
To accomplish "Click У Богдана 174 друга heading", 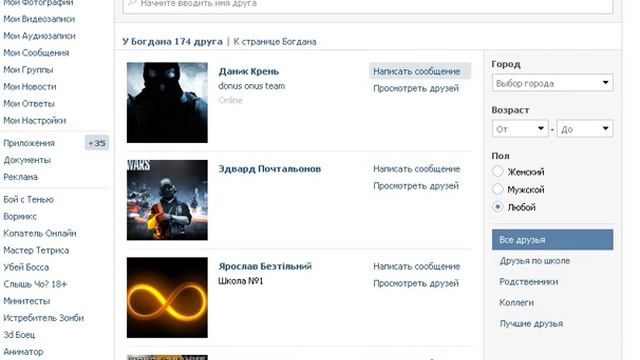I will coord(172,42).
